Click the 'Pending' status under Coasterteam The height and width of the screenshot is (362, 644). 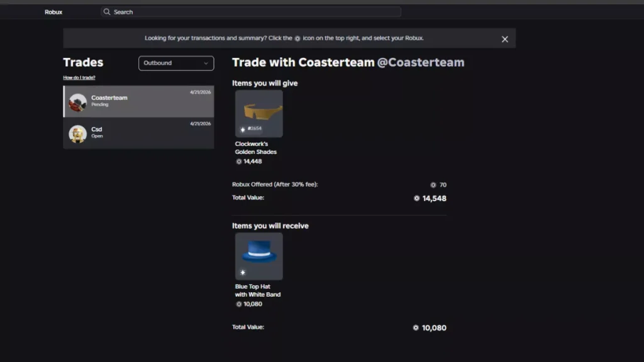click(100, 105)
